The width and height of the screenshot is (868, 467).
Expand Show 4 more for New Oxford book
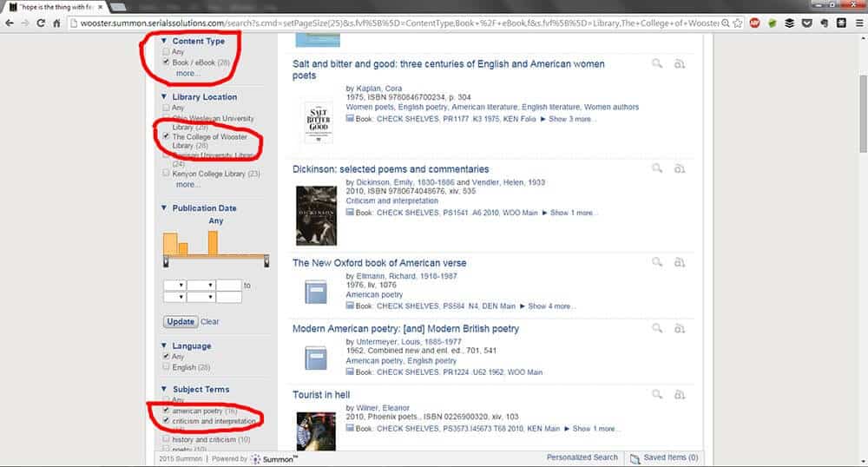pyautogui.click(x=546, y=306)
